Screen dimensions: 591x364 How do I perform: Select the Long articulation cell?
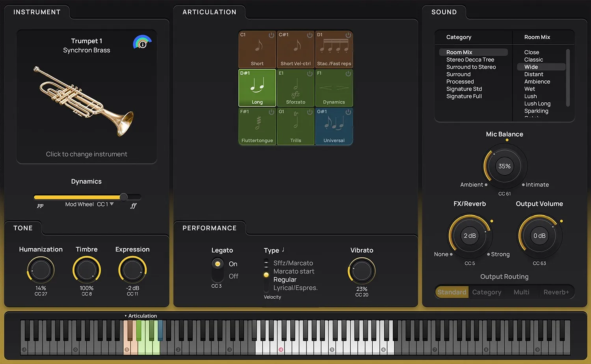257,88
